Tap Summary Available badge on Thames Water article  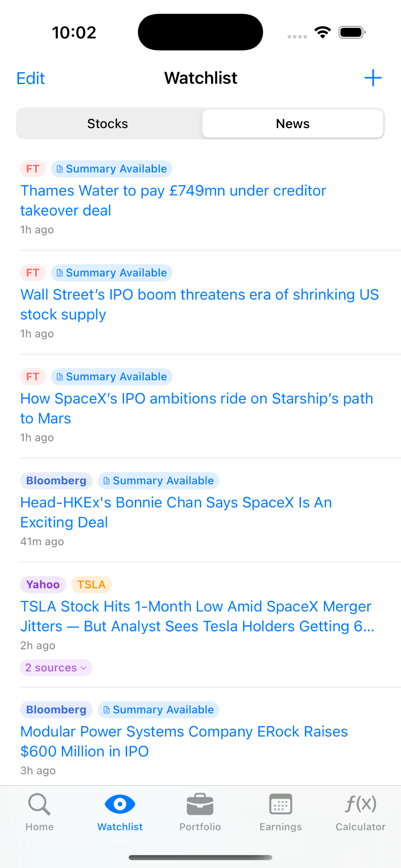click(x=111, y=169)
